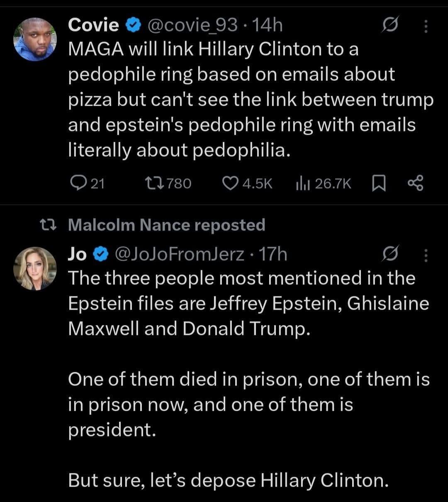Viewport: 448px width, 502px height.
Task: Open Covie's profile picture
Action: pyautogui.click(x=35, y=39)
